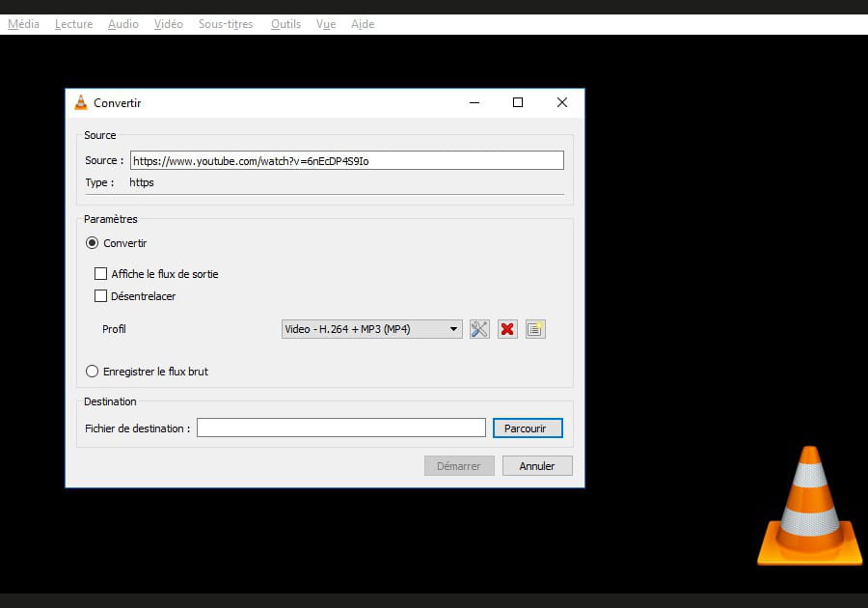Open the Outils menu
This screenshot has height=608, width=868.
(x=285, y=24)
